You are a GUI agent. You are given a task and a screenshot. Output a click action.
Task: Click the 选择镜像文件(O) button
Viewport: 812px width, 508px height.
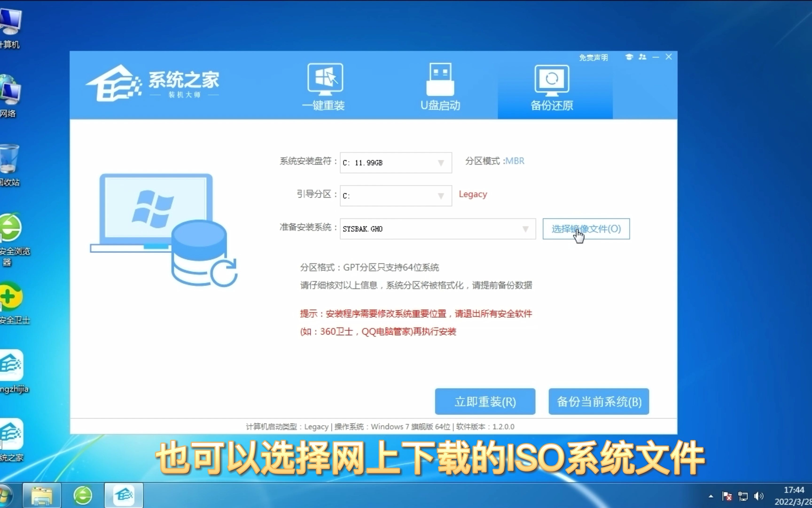point(586,229)
